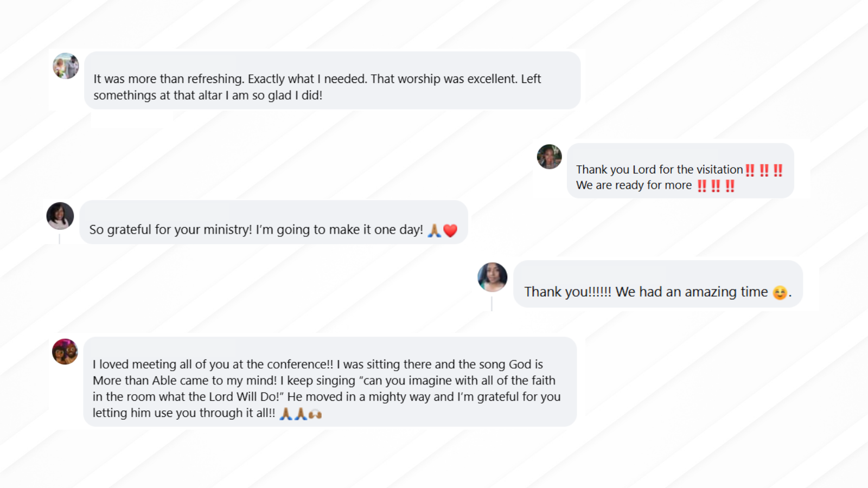Open avatar beside "I loved meeting all of you"

click(x=65, y=351)
